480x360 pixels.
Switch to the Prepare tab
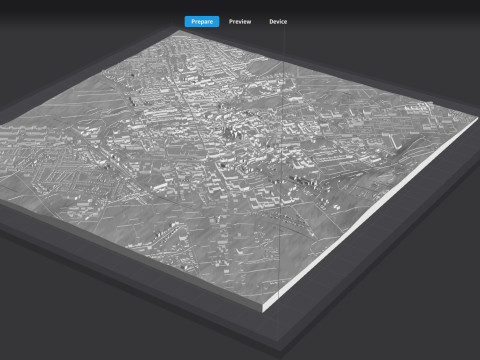pos(202,22)
